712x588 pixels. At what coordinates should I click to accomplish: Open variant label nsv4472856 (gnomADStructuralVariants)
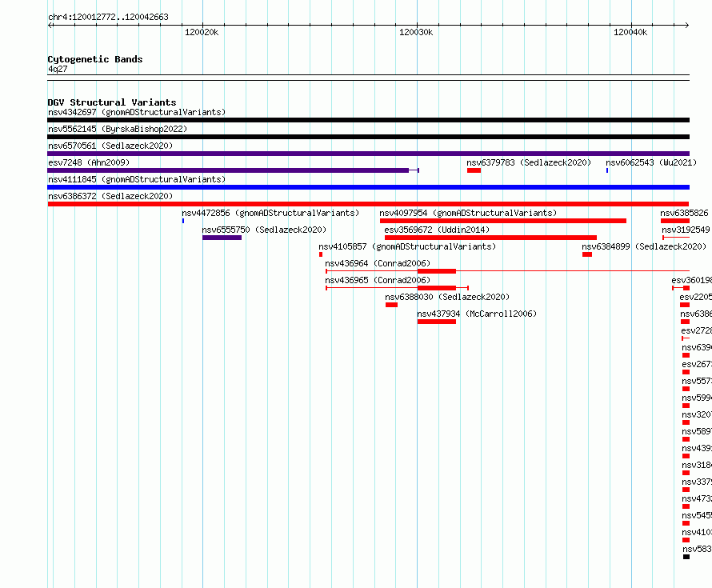click(x=270, y=213)
